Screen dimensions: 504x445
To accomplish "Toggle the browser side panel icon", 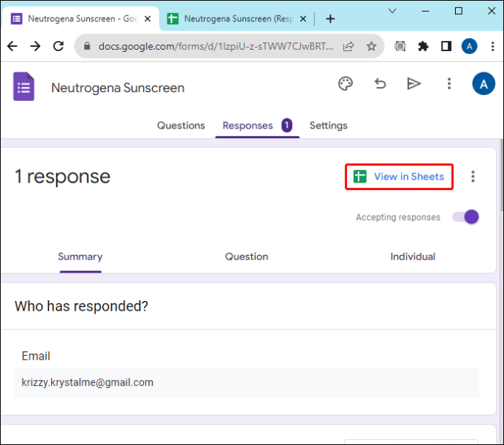I will point(446,46).
